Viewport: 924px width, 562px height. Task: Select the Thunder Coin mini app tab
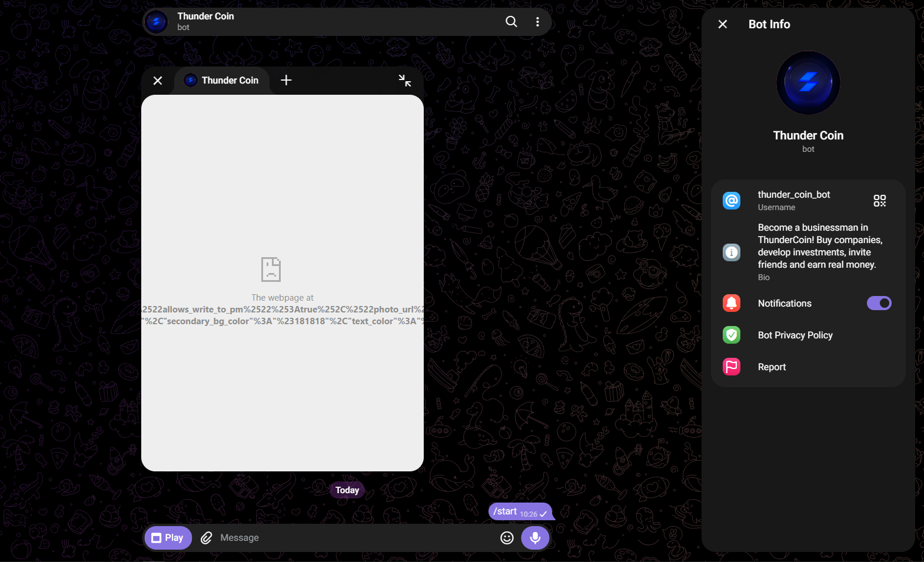pyautogui.click(x=222, y=81)
